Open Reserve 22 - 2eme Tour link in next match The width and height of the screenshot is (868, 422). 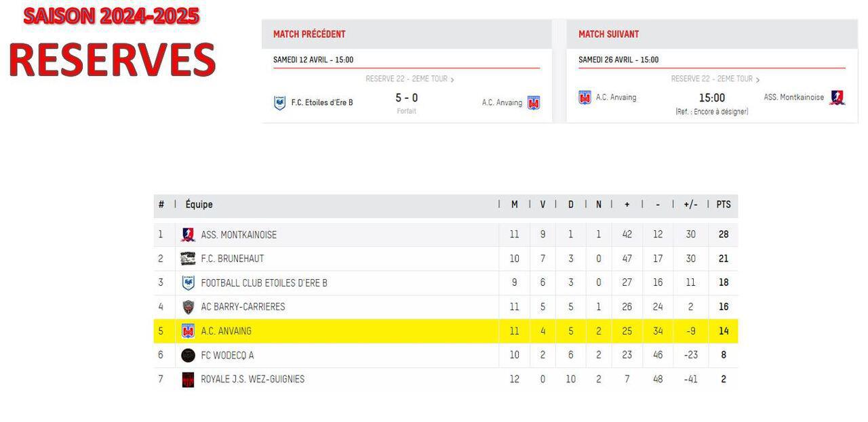pos(715,79)
